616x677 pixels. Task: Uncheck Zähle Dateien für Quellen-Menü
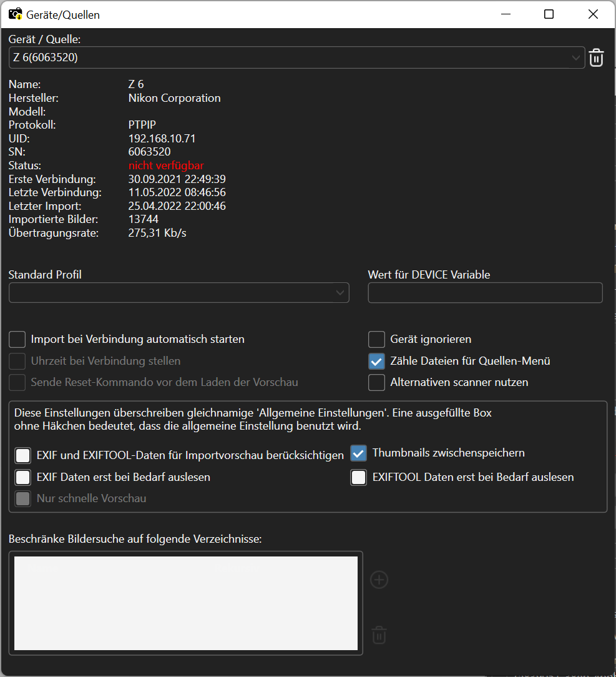coord(376,361)
